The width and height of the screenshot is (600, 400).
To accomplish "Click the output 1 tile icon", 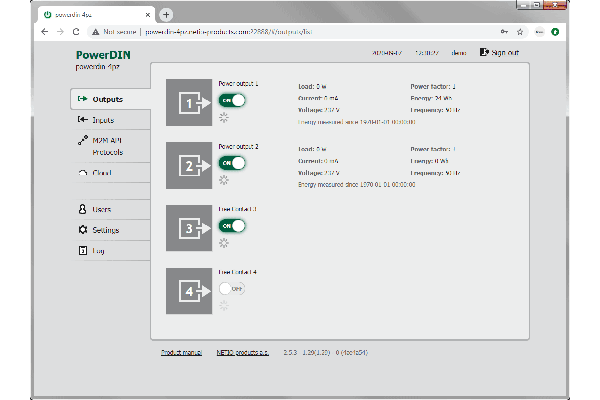I will (x=189, y=103).
